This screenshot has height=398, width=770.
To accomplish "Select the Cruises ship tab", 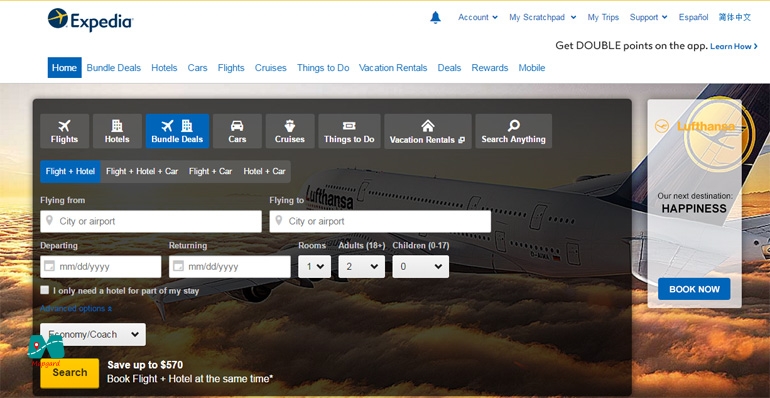I will [x=290, y=131].
